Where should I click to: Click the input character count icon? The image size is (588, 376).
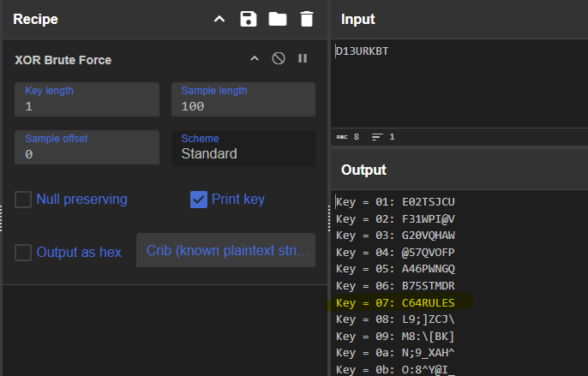(341, 136)
